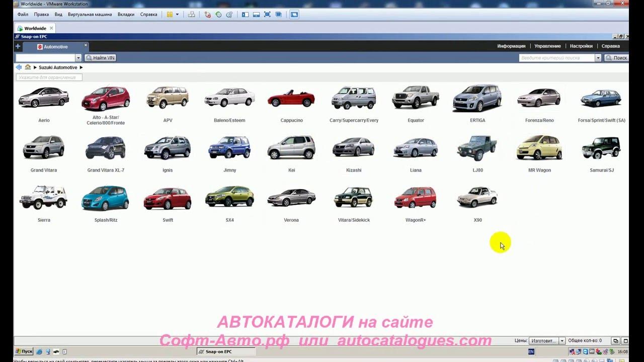This screenshot has height=362, width=644.
Task: Enter VMware full screen mode icon
Action: (x=267, y=15)
